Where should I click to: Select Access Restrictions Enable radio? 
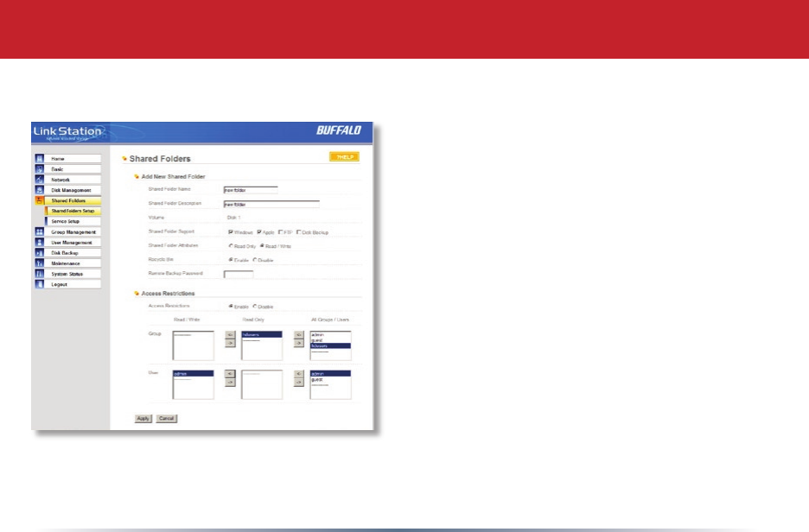tap(231, 307)
